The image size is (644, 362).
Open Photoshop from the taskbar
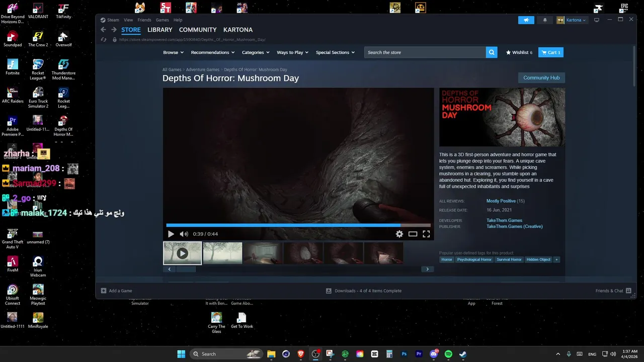[404, 354]
